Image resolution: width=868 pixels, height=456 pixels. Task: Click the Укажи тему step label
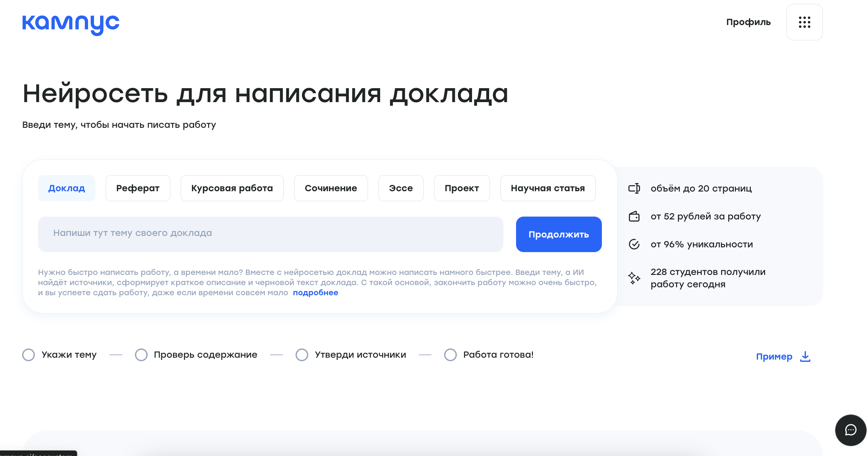(x=69, y=355)
